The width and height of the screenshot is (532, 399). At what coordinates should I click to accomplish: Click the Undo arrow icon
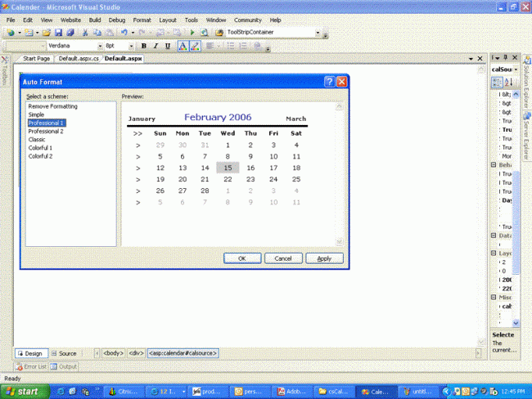point(124,33)
